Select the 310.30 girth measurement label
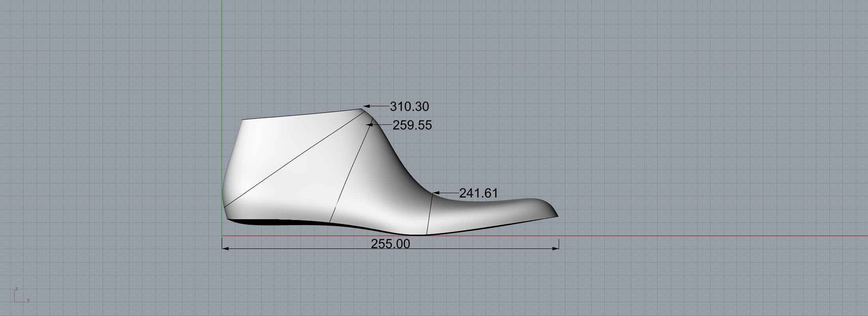Image resolution: width=868 pixels, height=316 pixels. pyautogui.click(x=409, y=107)
